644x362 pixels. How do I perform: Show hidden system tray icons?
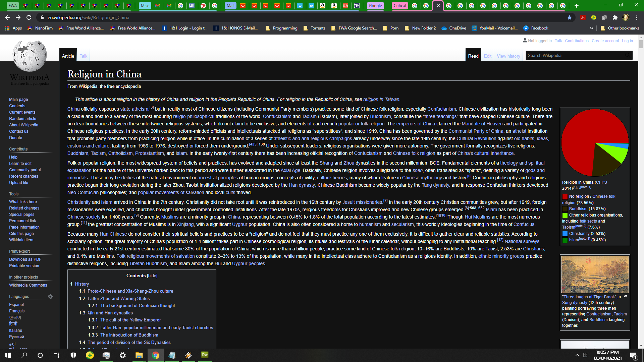[577, 355]
